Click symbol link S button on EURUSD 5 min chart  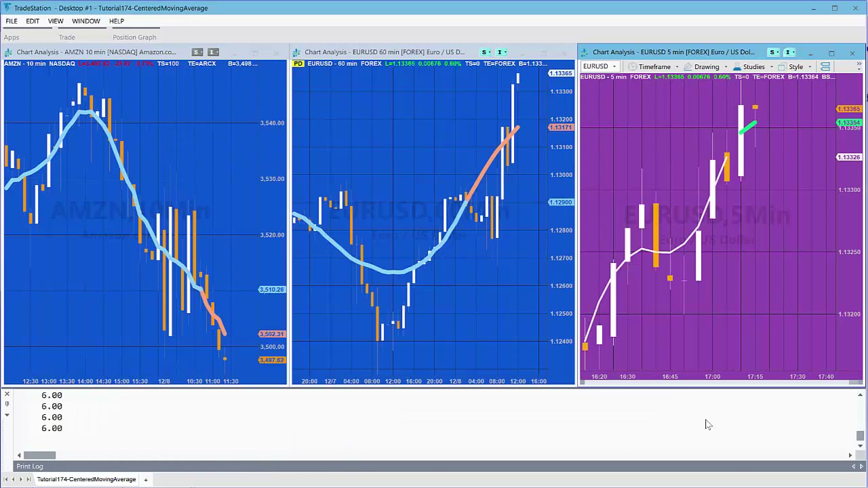pyautogui.click(x=773, y=52)
